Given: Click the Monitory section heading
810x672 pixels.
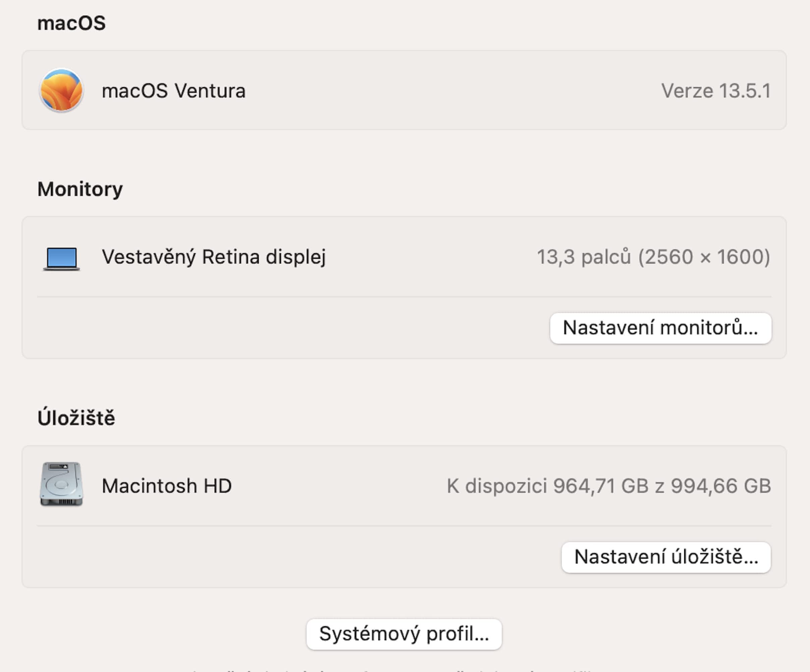Looking at the screenshot, I should point(80,189).
